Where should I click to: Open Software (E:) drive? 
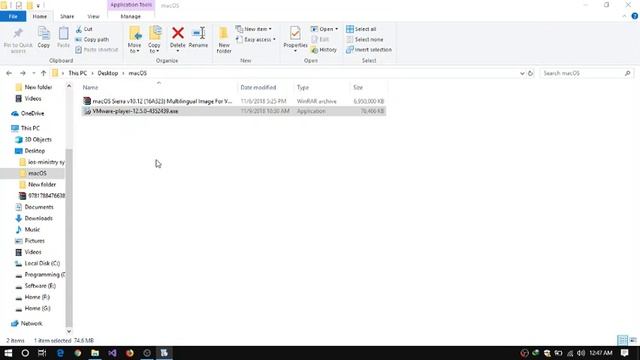point(40,286)
